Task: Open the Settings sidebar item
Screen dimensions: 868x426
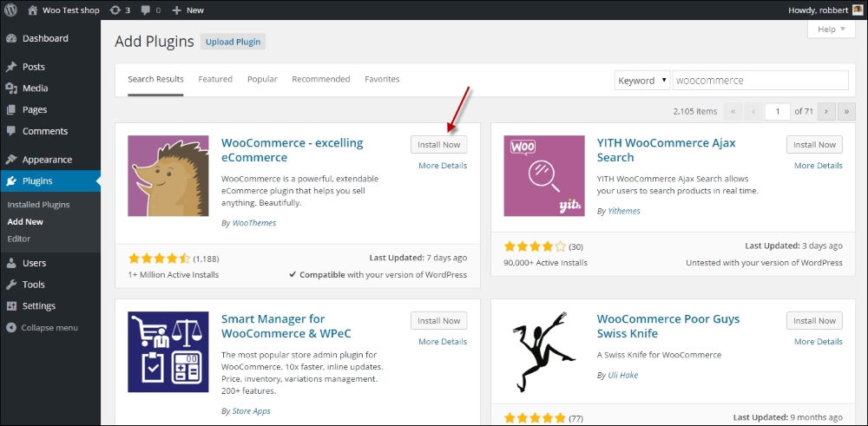Action: 38,306
